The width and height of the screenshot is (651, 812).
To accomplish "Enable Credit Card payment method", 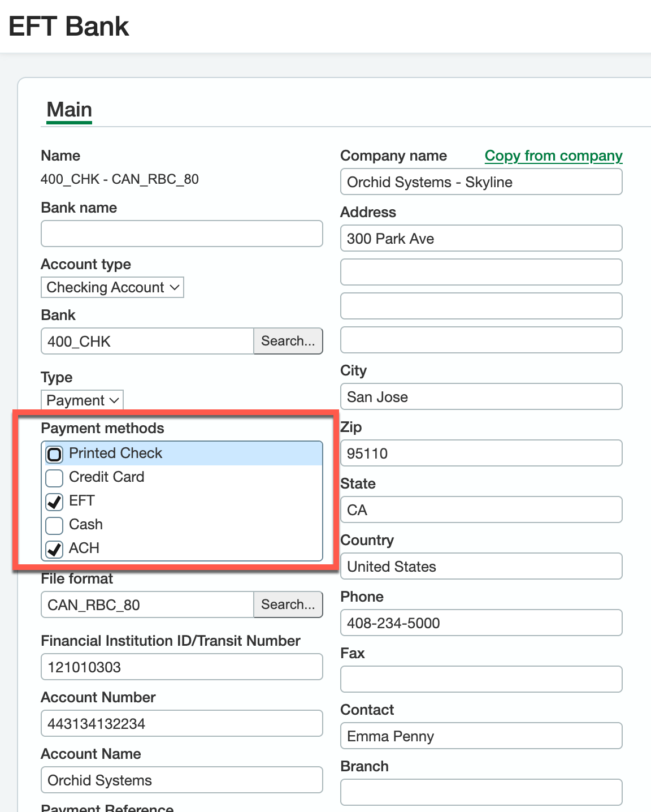I will [x=55, y=478].
